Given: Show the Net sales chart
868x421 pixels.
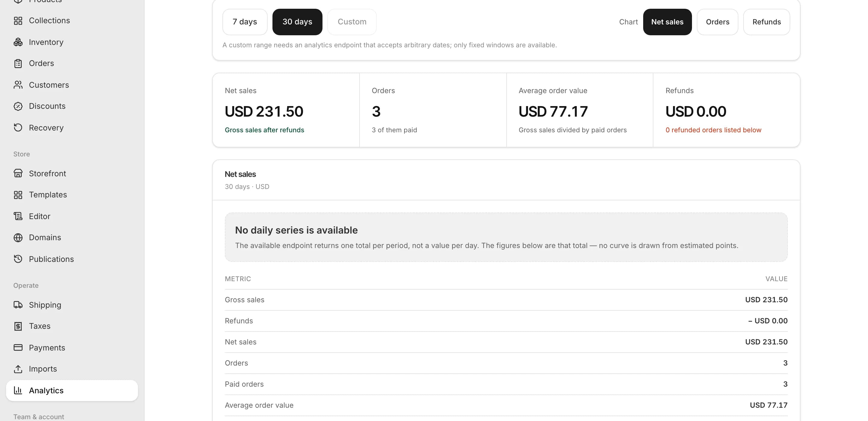Looking at the screenshot, I should (667, 22).
